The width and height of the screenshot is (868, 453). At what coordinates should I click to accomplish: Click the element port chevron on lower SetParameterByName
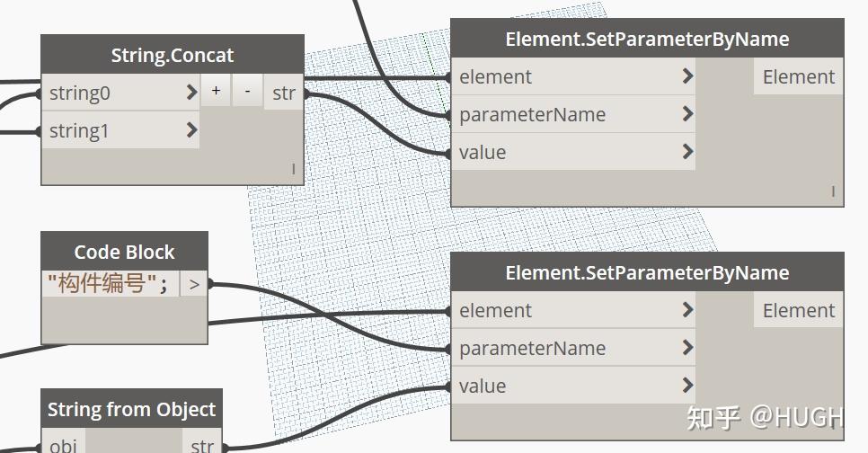click(x=687, y=310)
